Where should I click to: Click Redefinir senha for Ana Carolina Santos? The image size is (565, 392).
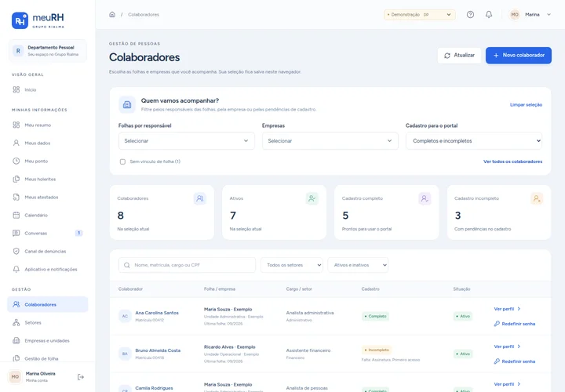click(515, 324)
